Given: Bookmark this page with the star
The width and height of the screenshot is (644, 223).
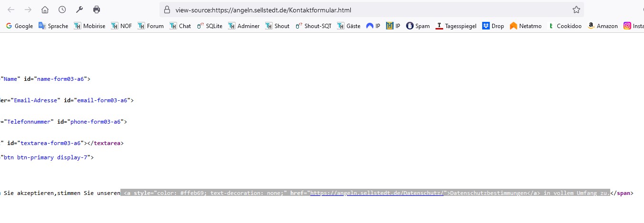Looking at the screenshot, I should tap(576, 10).
